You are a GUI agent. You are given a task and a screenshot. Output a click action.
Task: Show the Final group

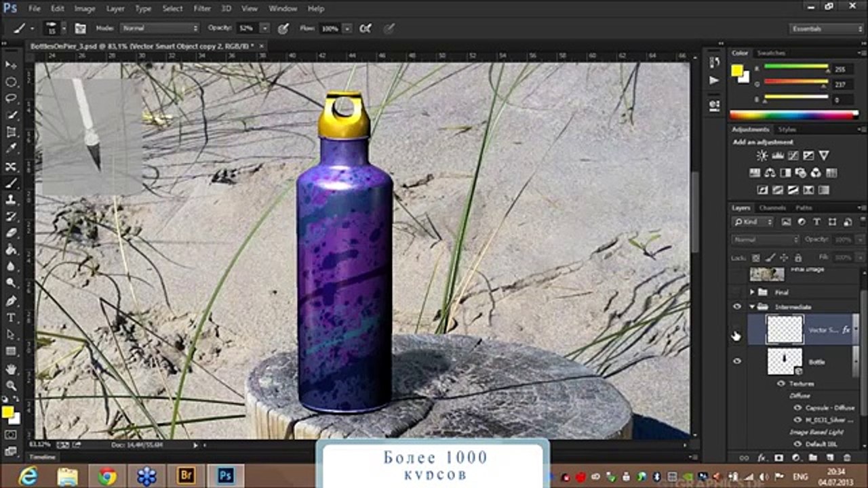737,292
